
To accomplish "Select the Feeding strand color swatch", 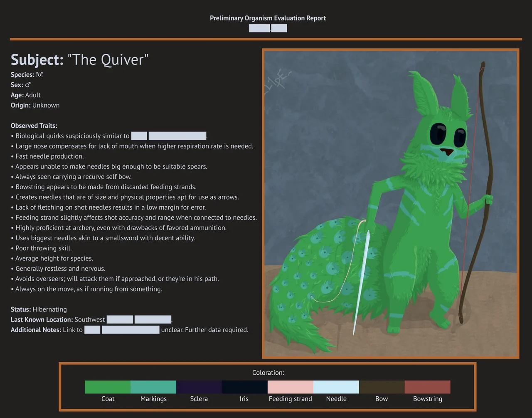I will (290, 387).
